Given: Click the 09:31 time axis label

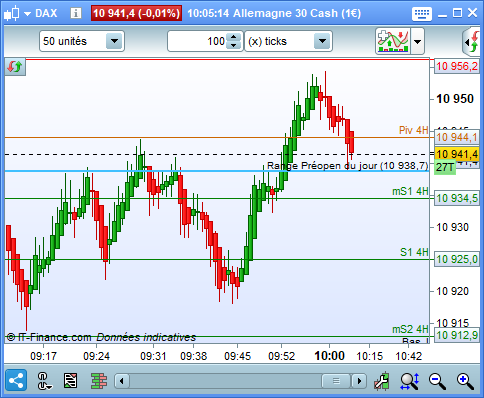Looking at the screenshot, I should click(x=153, y=356).
